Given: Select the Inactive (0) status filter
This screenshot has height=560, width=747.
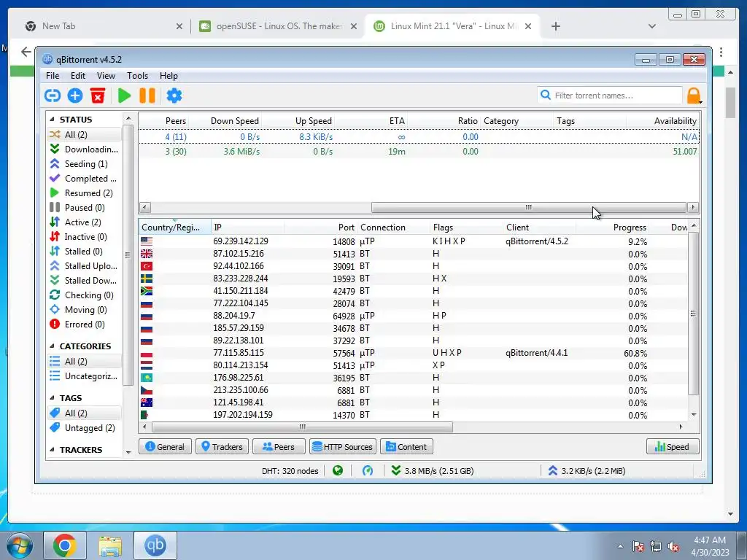Looking at the screenshot, I should 85,237.
